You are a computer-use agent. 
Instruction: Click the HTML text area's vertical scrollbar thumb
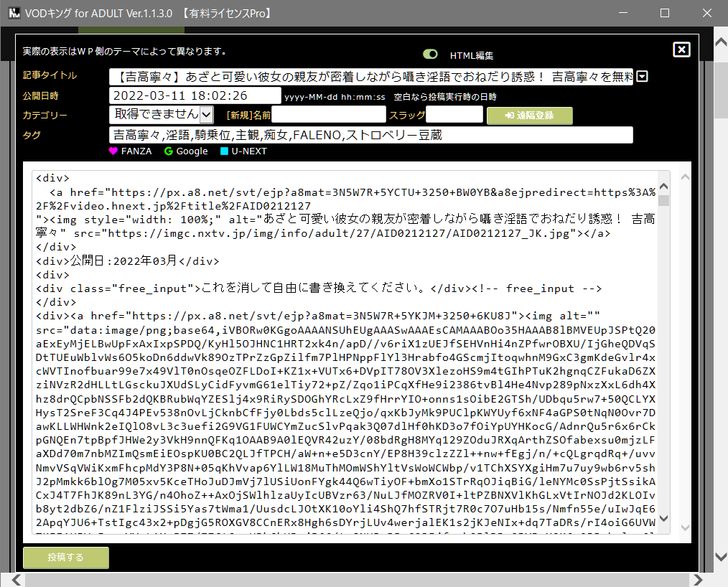pyautogui.click(x=663, y=201)
